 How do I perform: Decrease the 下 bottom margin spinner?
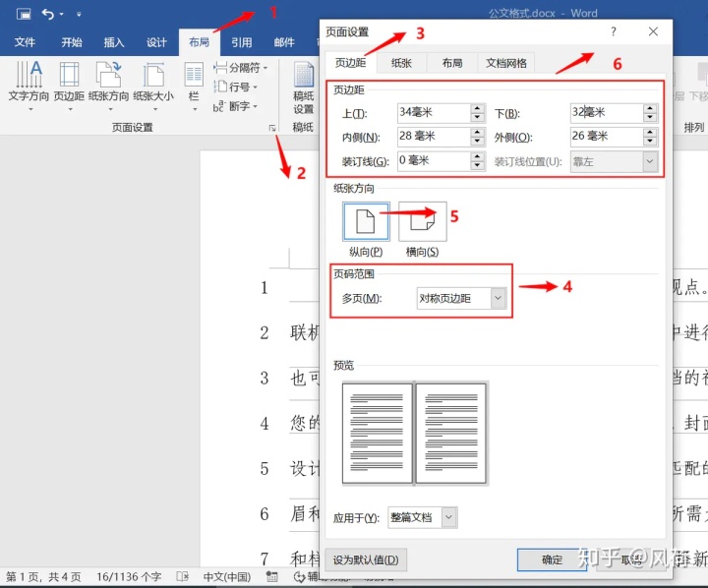pos(650,117)
